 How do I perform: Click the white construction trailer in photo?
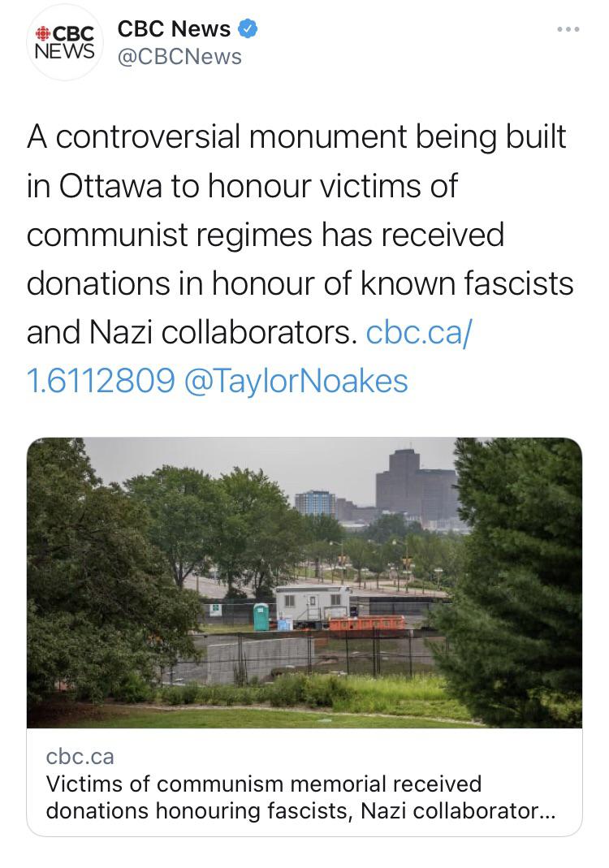(312, 603)
